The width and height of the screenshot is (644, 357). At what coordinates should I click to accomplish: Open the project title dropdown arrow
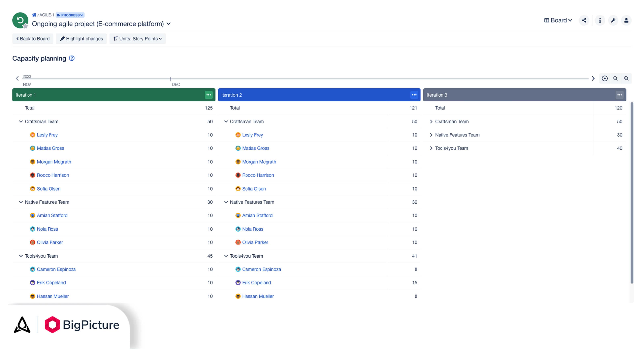click(168, 24)
